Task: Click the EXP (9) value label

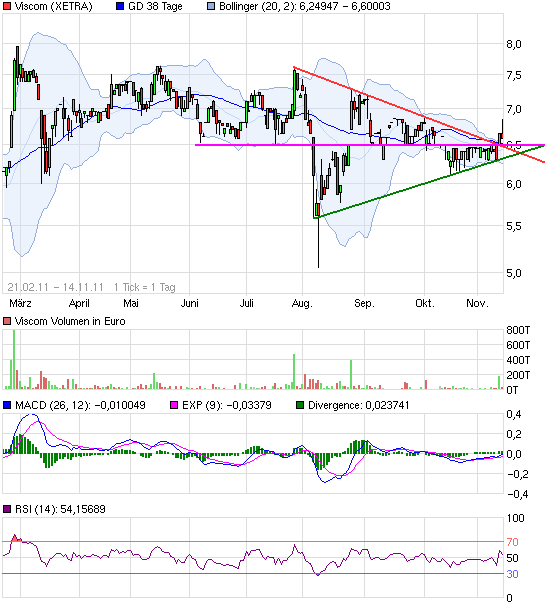Action: tap(227, 405)
